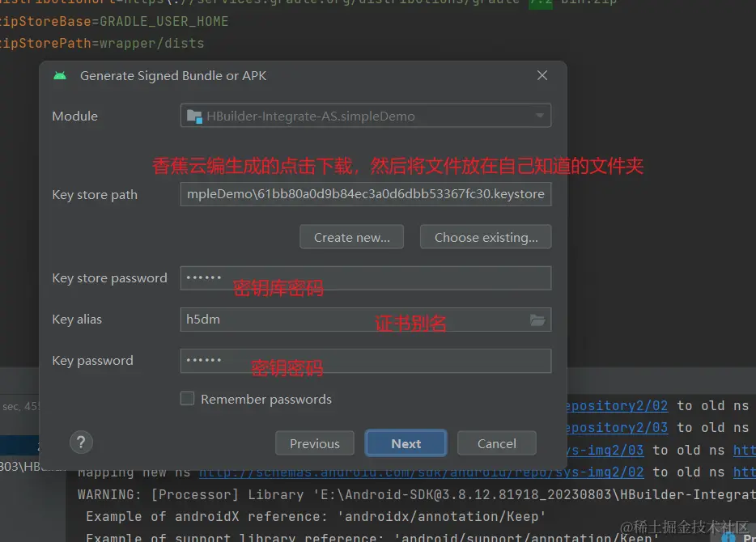Open key alias folder browse icon
The height and width of the screenshot is (542, 756).
click(537, 320)
